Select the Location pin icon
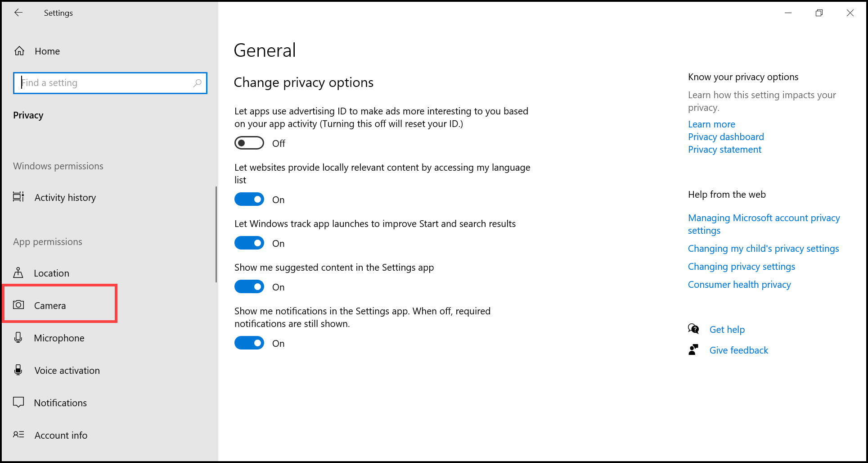Screen dimensions: 868x463 [18, 273]
